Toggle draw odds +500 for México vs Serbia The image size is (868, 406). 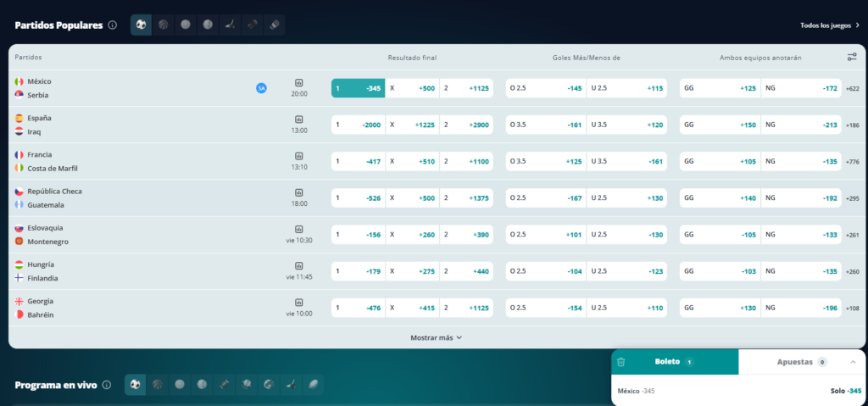(x=413, y=88)
